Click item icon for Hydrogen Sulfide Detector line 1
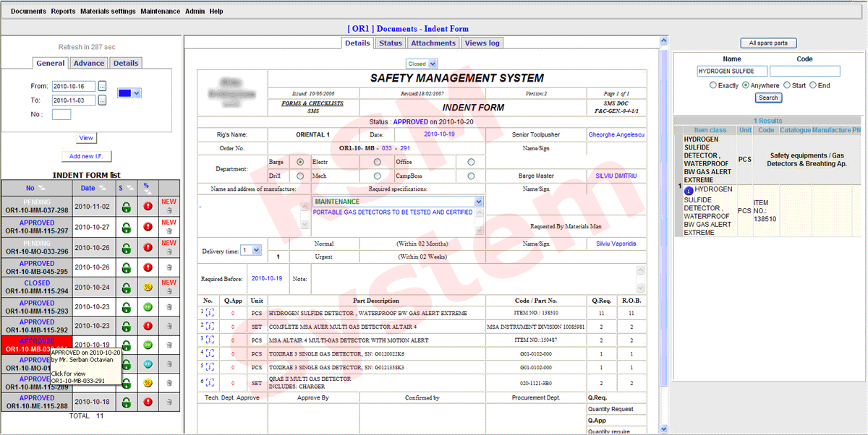Viewport: 868px width, 435px height. tap(210, 313)
